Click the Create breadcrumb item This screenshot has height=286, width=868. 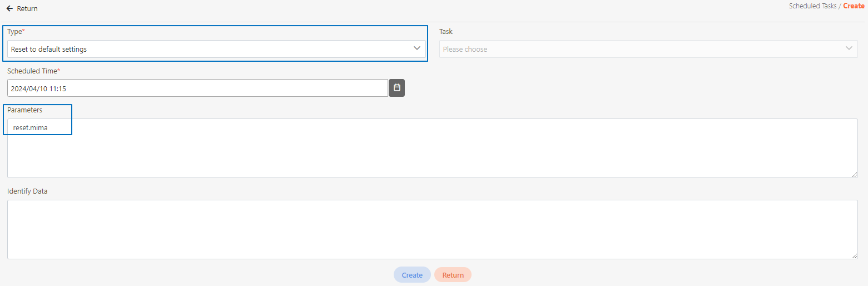click(x=854, y=6)
